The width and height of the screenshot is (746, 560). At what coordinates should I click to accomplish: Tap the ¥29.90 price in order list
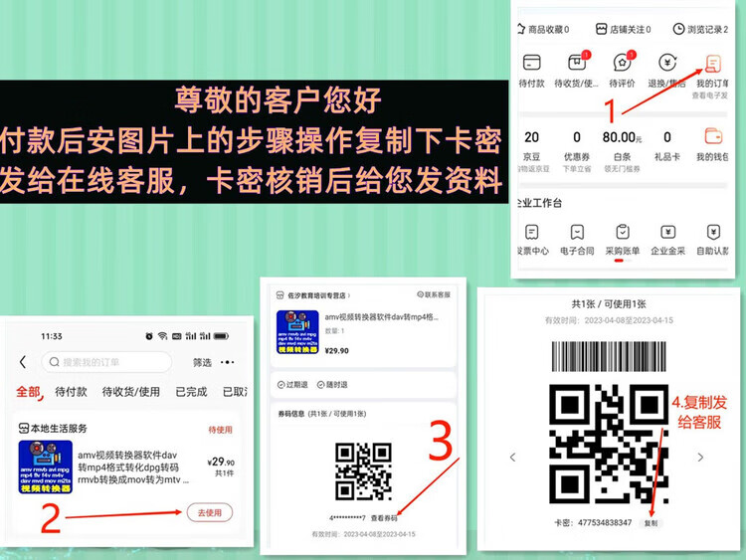[221, 462]
